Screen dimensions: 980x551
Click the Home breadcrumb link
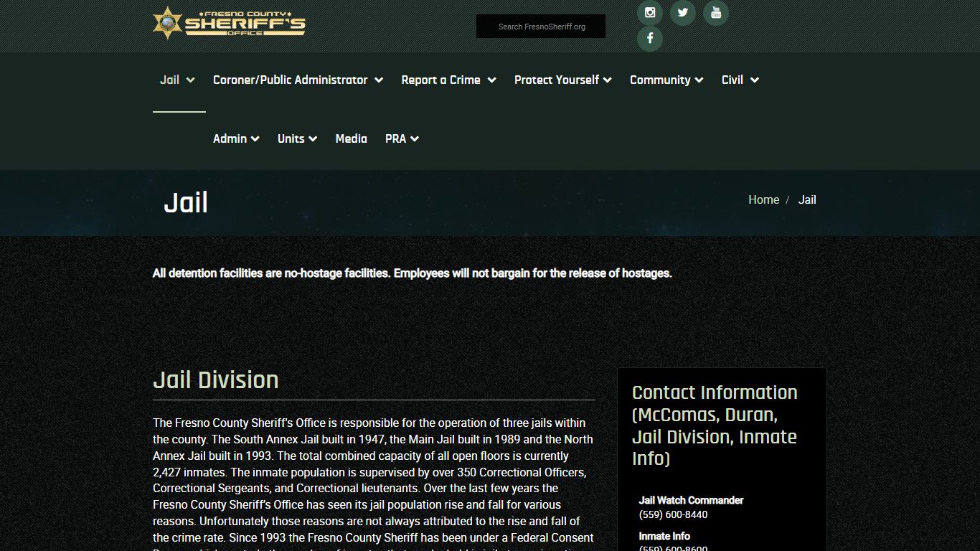click(763, 200)
